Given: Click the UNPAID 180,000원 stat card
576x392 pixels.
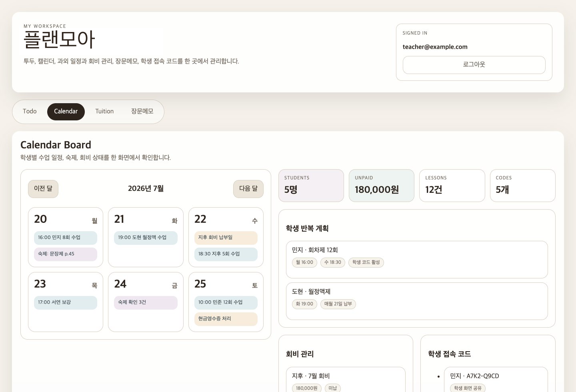Looking at the screenshot, I should point(382,186).
